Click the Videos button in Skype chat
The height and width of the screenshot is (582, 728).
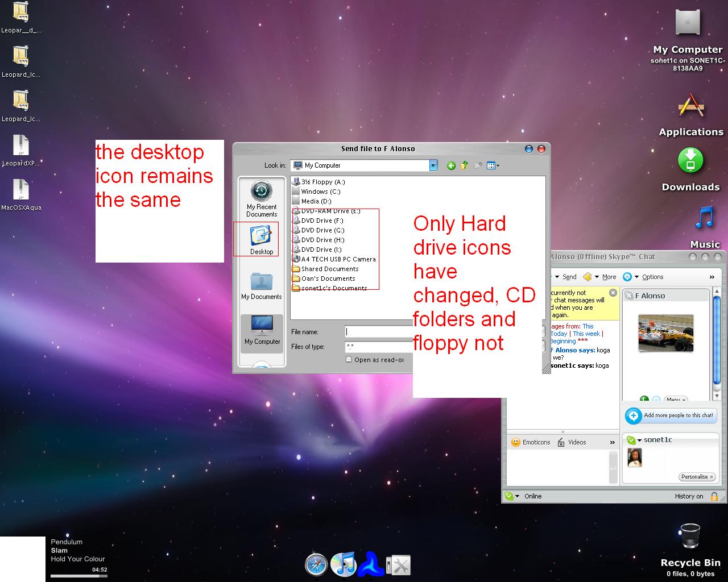tap(572, 442)
